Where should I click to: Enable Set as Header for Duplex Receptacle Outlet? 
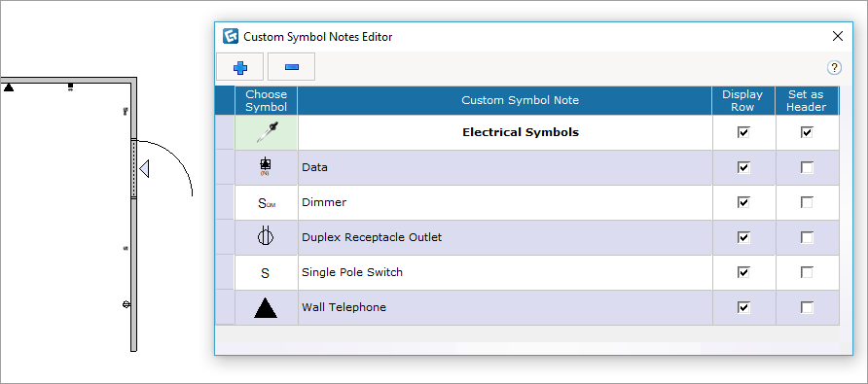point(807,237)
